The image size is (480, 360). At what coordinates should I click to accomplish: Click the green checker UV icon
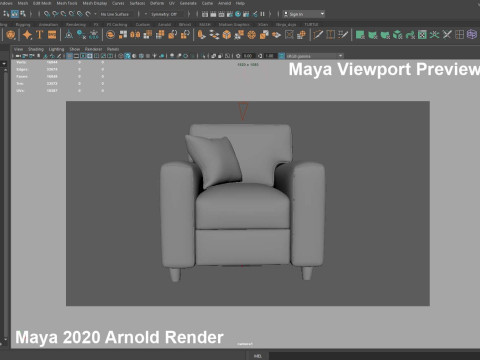[422, 35]
